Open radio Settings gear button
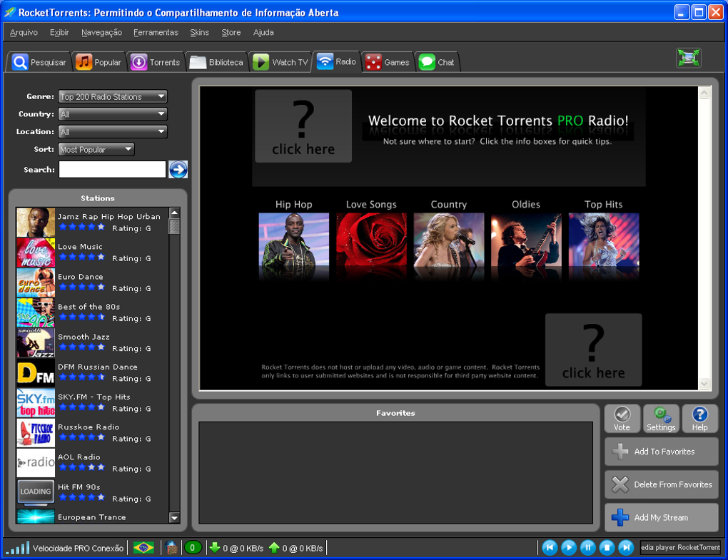This screenshot has height=560, width=728. 661,419
